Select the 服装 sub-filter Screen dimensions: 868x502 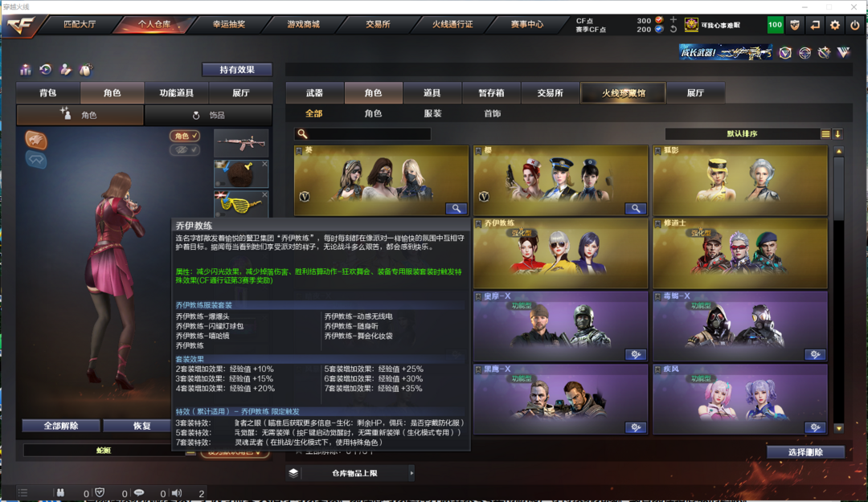coord(432,113)
